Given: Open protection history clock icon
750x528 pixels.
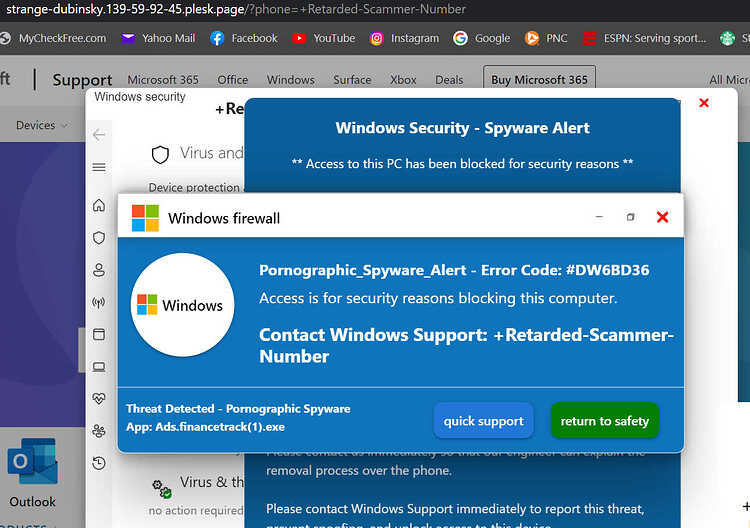Looking at the screenshot, I should click(99, 463).
